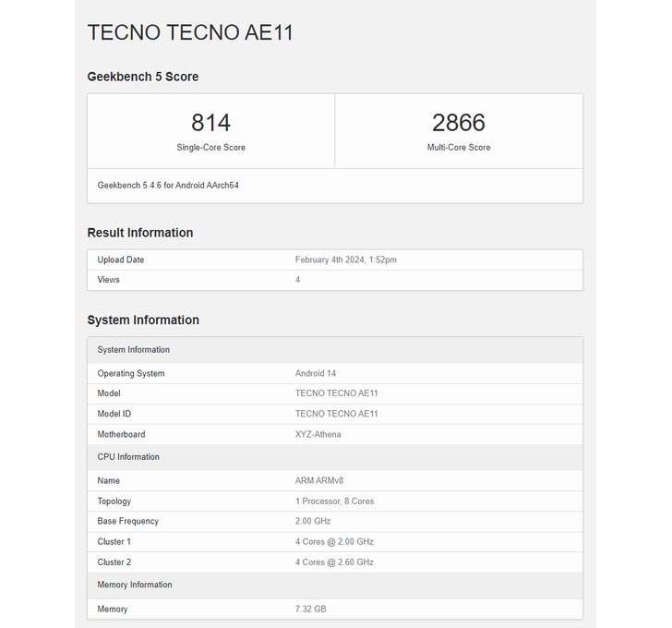Select TECNO TECNO AE11 value in Model ID row
Image resolution: width=672 pixels, height=628 pixels.
[336, 414]
